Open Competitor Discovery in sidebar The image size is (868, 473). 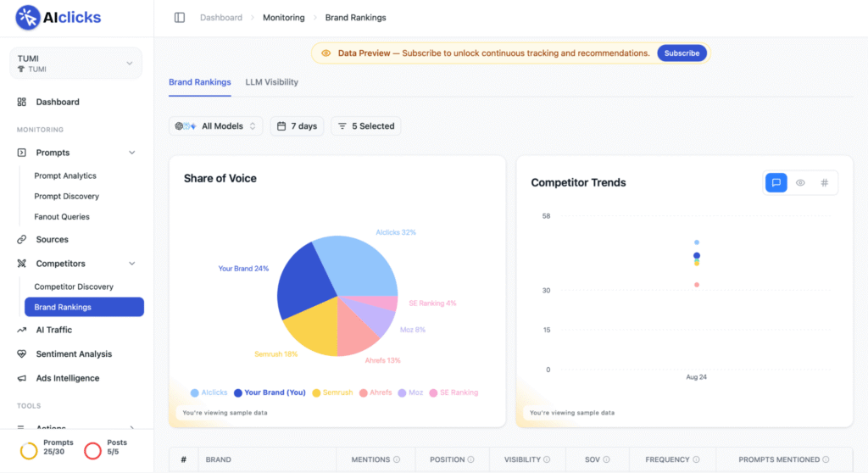[74, 287]
